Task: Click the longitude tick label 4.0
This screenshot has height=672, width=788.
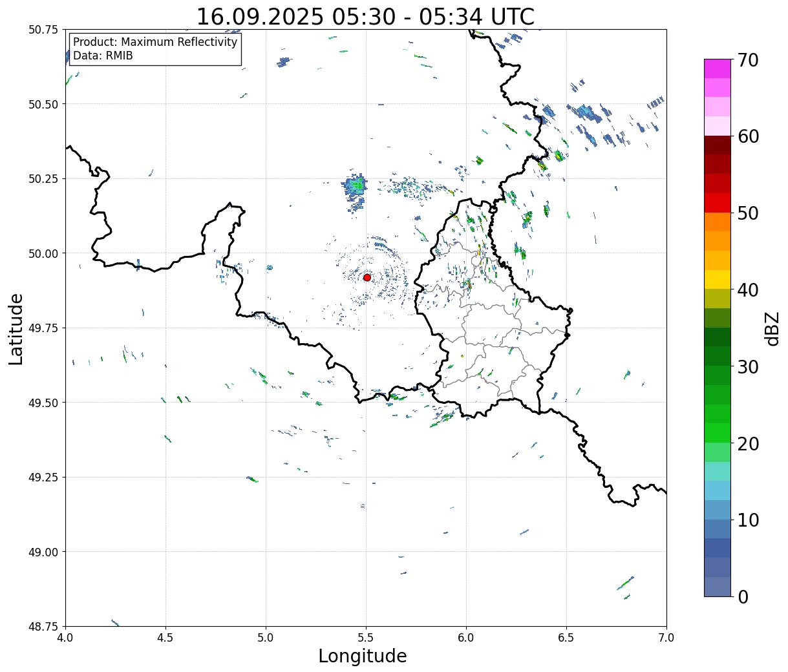Action: (x=65, y=638)
